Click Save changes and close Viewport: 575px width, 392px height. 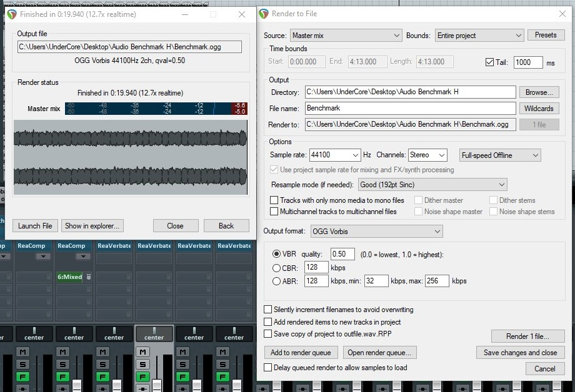[x=521, y=353]
